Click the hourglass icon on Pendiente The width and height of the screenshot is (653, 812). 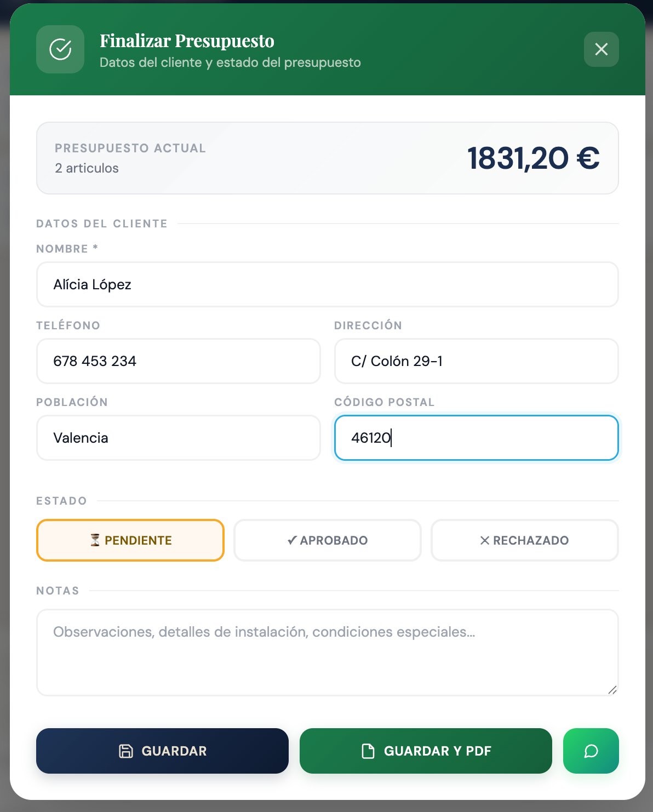point(95,540)
